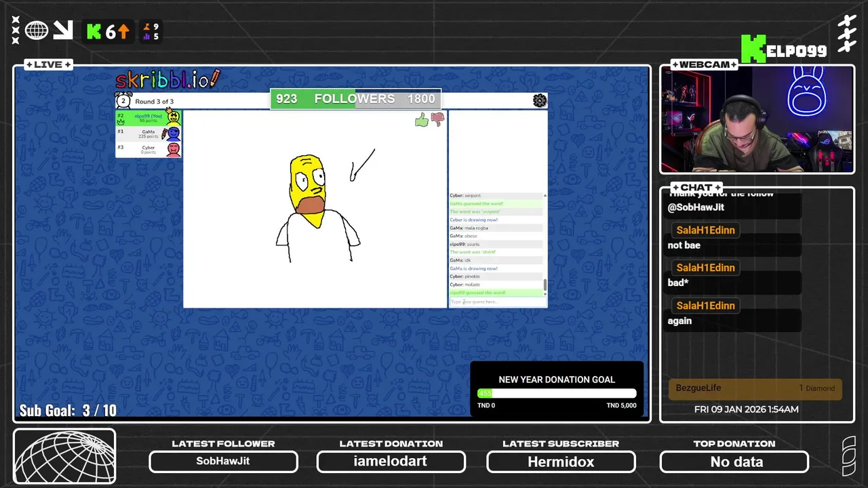
Task: Click inside the 'Type your guess here' field
Action: (497, 302)
